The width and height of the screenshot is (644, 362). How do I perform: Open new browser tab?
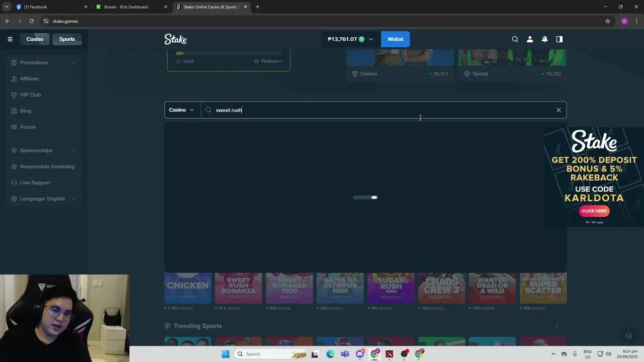(258, 7)
